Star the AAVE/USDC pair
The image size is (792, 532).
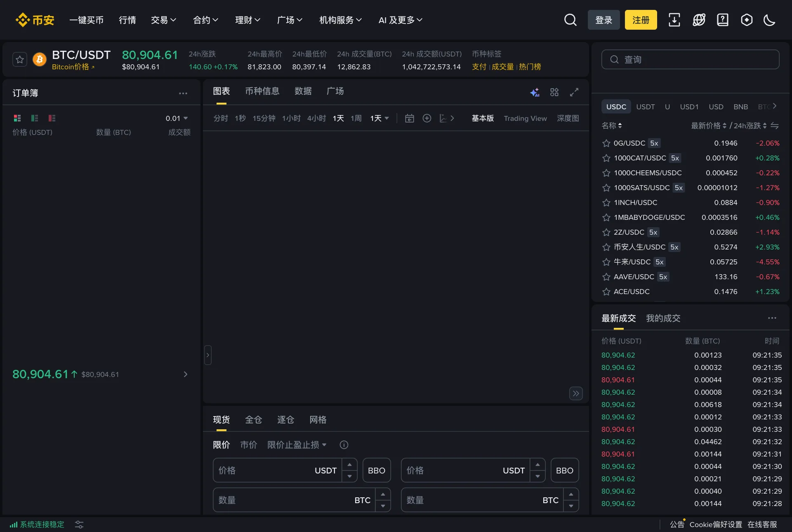[x=606, y=277]
